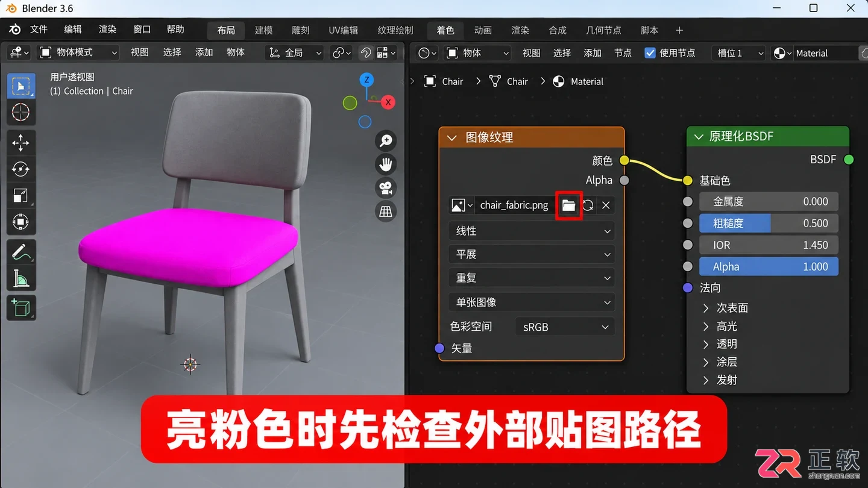Click the green BSDF output socket

coord(849,160)
